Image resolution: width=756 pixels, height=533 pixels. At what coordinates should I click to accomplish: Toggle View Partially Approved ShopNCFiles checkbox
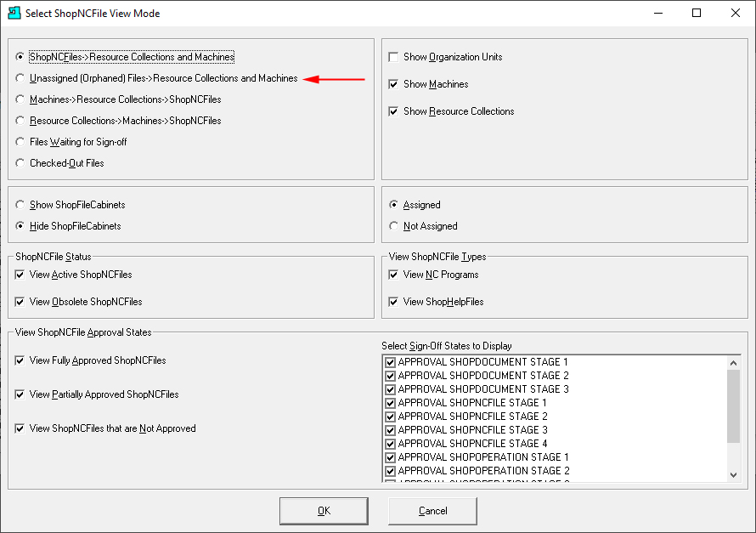[x=20, y=394]
